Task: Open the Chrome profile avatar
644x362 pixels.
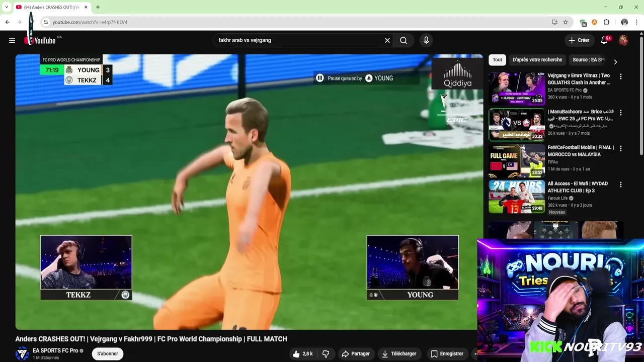Action: [624, 22]
